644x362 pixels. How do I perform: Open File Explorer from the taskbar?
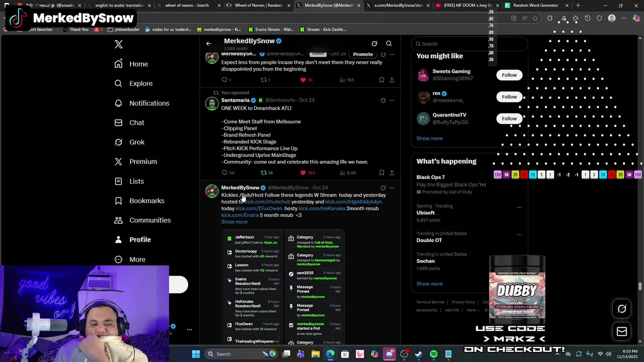[x=315, y=354]
